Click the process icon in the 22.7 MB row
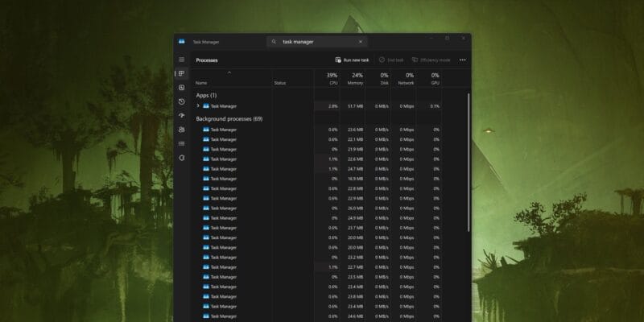Screen dimensions: 644x322 [206, 267]
